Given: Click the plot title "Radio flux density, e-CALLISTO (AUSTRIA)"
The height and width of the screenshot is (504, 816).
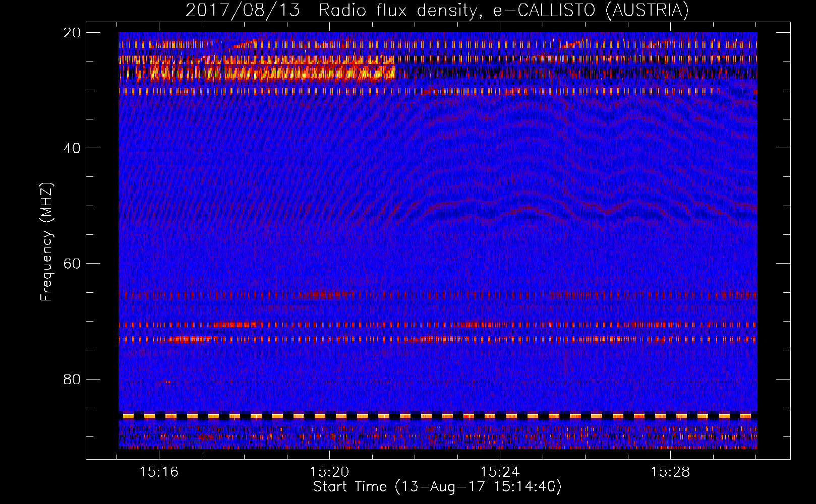Looking at the screenshot, I should pyautogui.click(x=503, y=11).
